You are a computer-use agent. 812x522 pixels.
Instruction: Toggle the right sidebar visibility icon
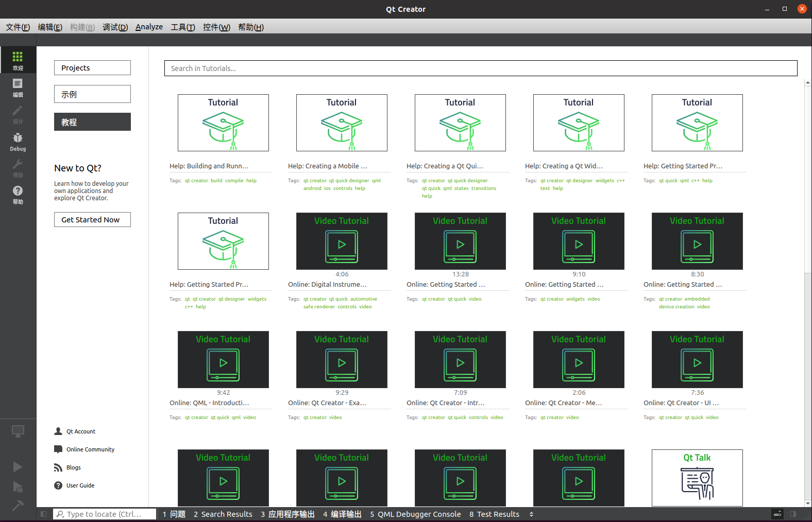(793, 514)
